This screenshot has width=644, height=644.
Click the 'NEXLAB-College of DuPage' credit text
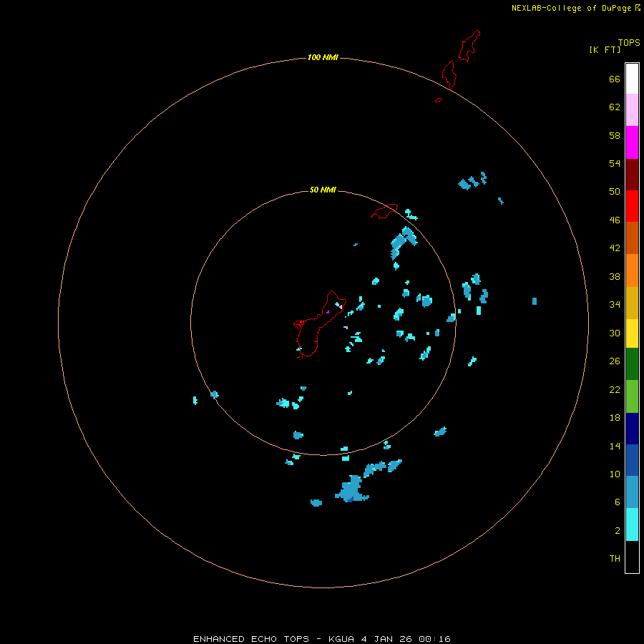(x=571, y=8)
